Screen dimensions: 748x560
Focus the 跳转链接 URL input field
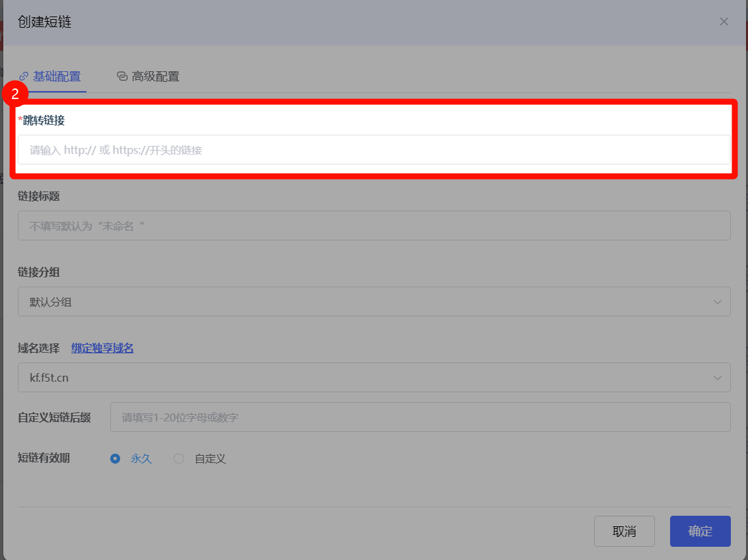[x=374, y=150]
